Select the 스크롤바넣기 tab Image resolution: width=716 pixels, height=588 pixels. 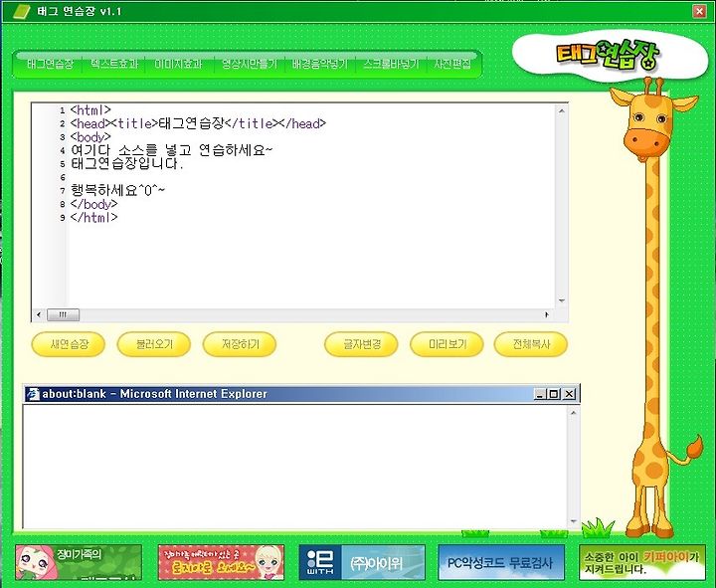click(x=391, y=64)
